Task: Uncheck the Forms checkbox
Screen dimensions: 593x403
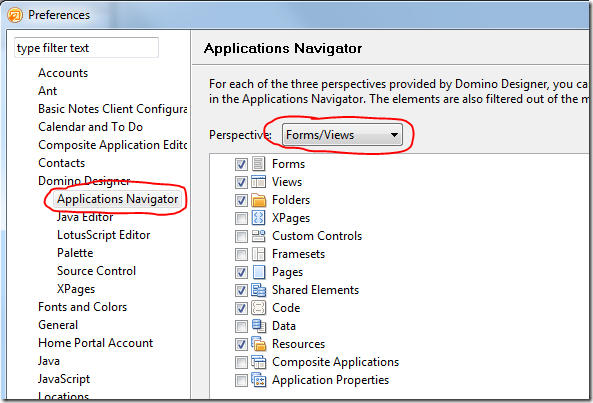Action: [x=241, y=164]
